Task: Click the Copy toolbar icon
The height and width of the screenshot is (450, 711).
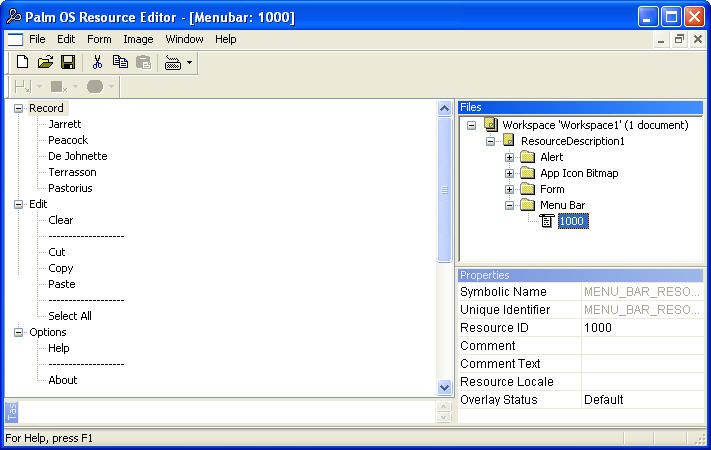Action: tap(120, 62)
